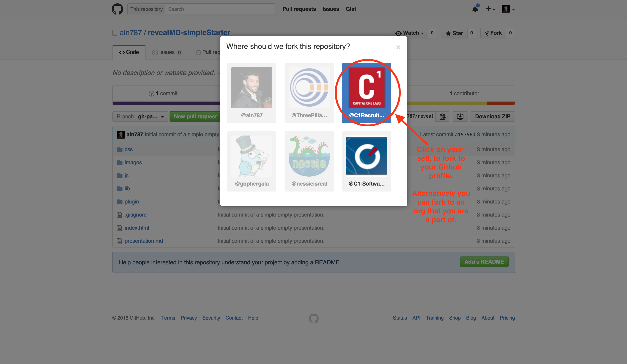This screenshot has height=364, width=627.
Task: Click the open in desktop download icon
Action: click(x=460, y=116)
